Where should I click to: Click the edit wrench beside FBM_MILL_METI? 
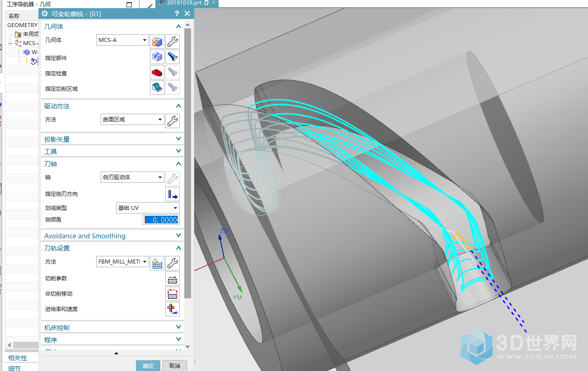click(x=172, y=263)
